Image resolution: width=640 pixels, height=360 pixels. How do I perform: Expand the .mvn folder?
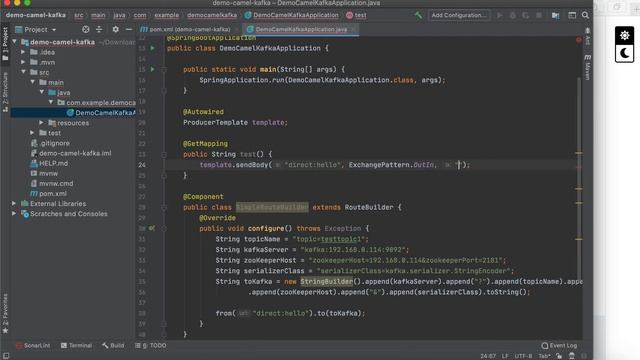[23, 62]
